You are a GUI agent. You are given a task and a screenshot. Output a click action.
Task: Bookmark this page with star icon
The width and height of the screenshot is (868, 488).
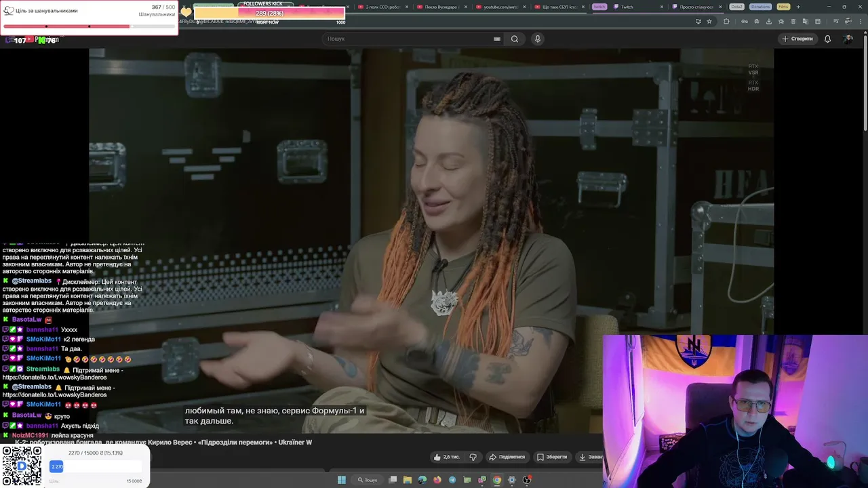[709, 21]
